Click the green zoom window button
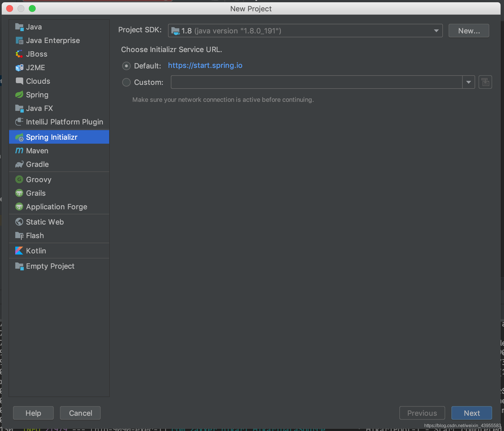Image resolution: width=504 pixels, height=431 pixels. click(x=32, y=8)
